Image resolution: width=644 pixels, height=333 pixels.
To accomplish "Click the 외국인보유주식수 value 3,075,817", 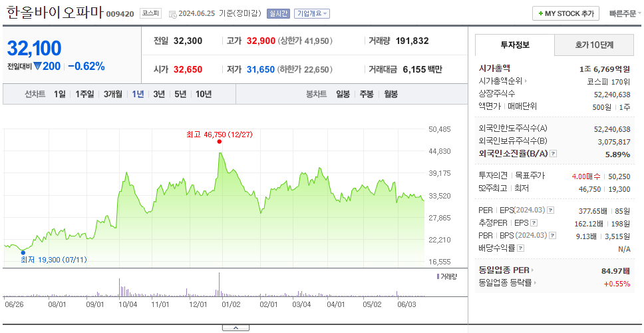I will point(614,142).
